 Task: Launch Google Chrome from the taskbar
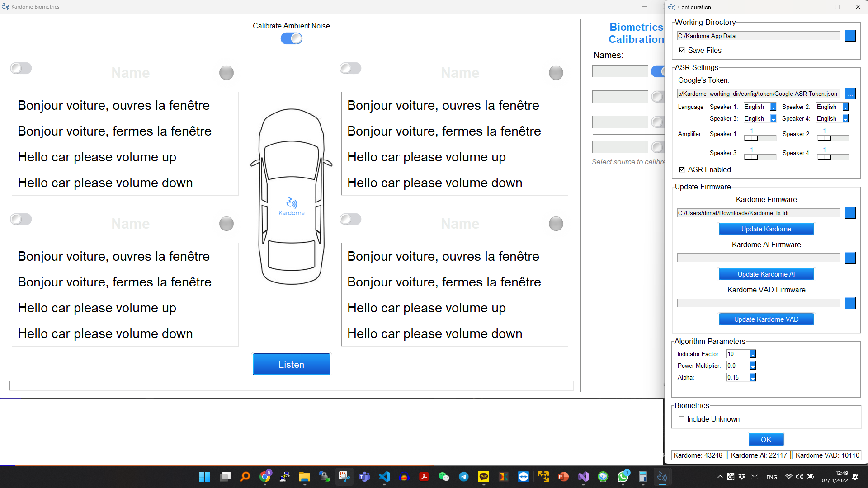264,477
